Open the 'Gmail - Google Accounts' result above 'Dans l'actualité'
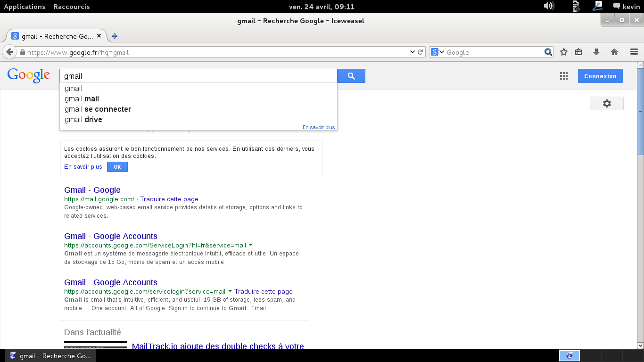The height and width of the screenshot is (362, 644). pyautogui.click(x=111, y=282)
